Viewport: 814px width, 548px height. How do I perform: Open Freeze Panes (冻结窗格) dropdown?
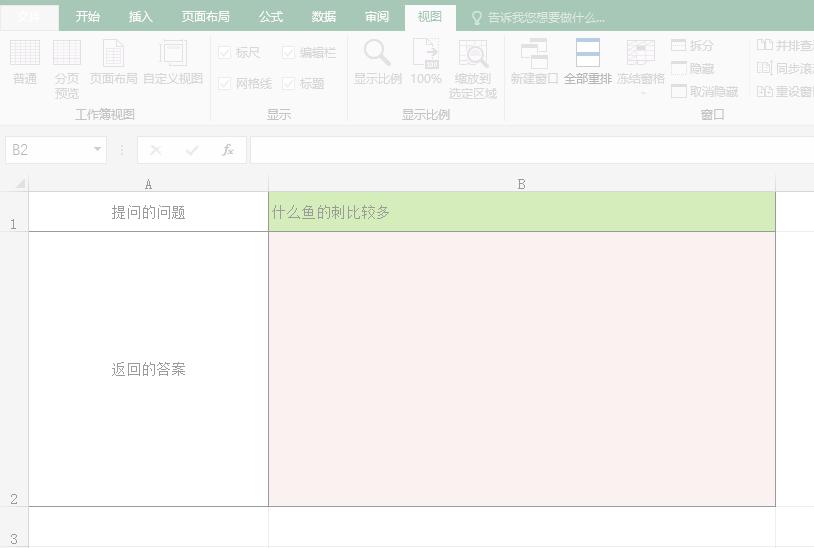coord(641,66)
